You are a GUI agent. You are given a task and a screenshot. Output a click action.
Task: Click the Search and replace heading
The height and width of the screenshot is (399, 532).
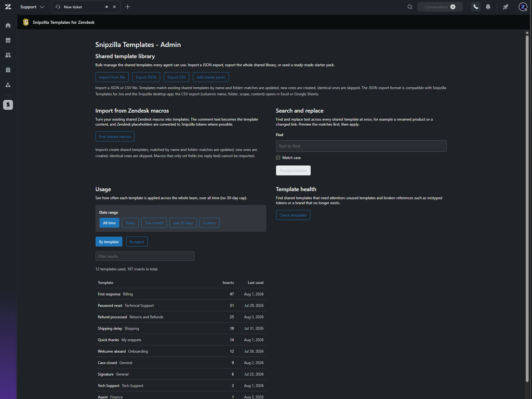(300, 111)
